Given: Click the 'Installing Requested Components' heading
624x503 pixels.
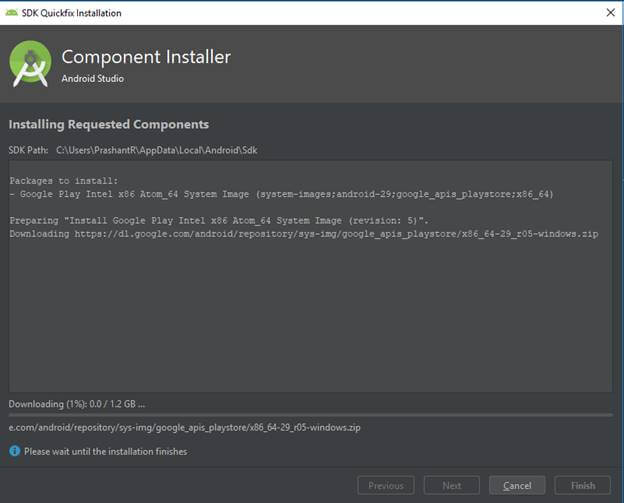Looking at the screenshot, I should [109, 125].
